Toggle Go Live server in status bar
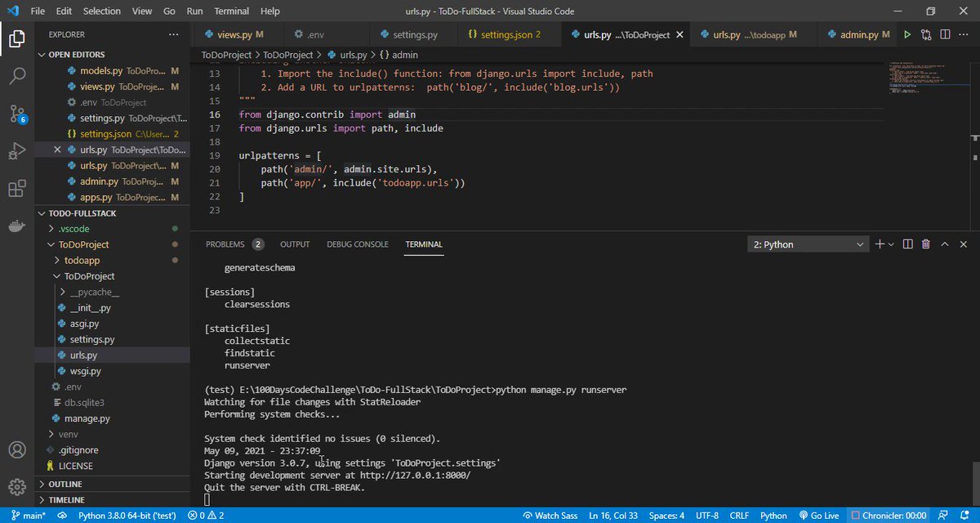Viewport: 980px width, 523px height. click(x=817, y=516)
